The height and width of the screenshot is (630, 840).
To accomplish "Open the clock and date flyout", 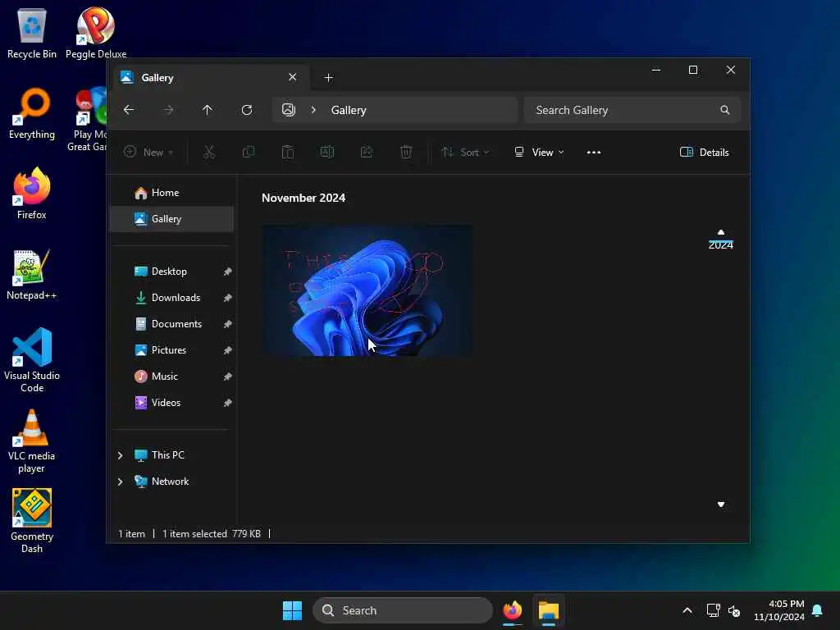I will [x=779, y=610].
